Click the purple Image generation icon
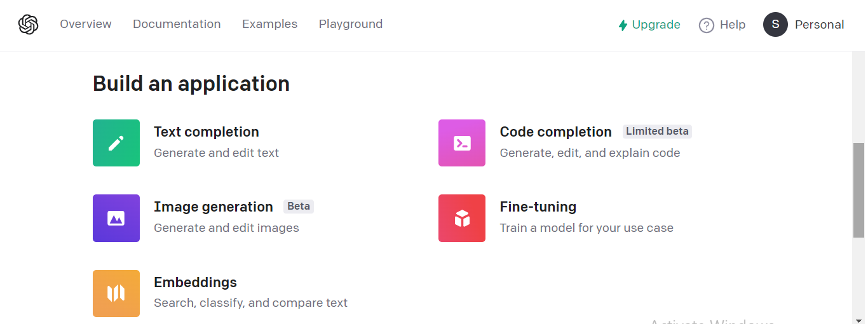The width and height of the screenshot is (868, 324). [x=116, y=218]
